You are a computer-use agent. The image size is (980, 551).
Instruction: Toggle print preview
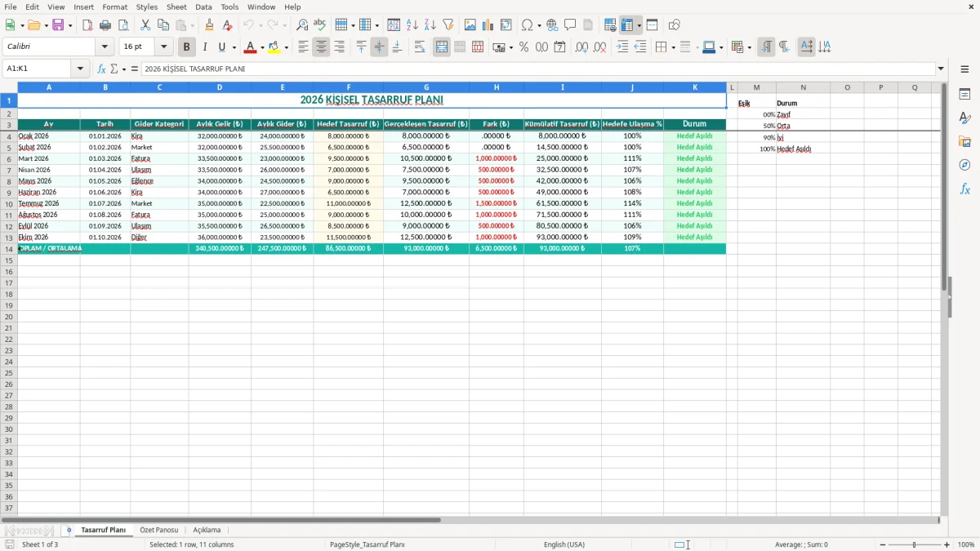[123, 25]
